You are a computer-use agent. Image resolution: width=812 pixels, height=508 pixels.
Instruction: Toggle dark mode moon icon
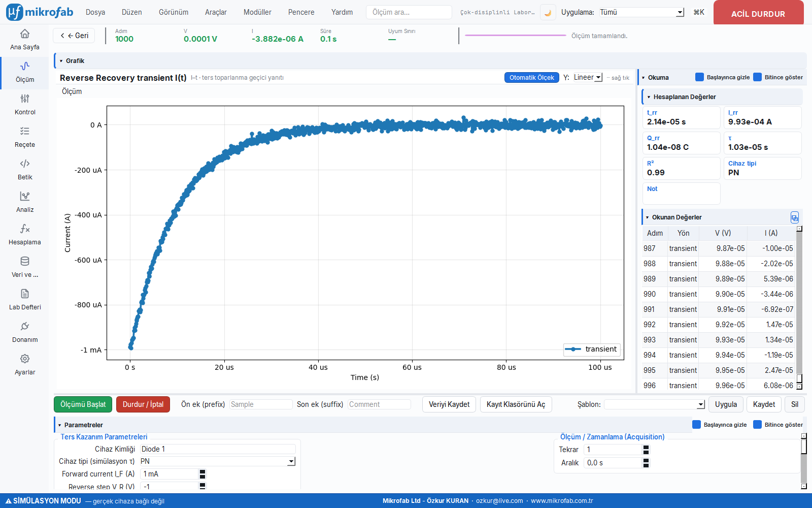click(x=548, y=12)
